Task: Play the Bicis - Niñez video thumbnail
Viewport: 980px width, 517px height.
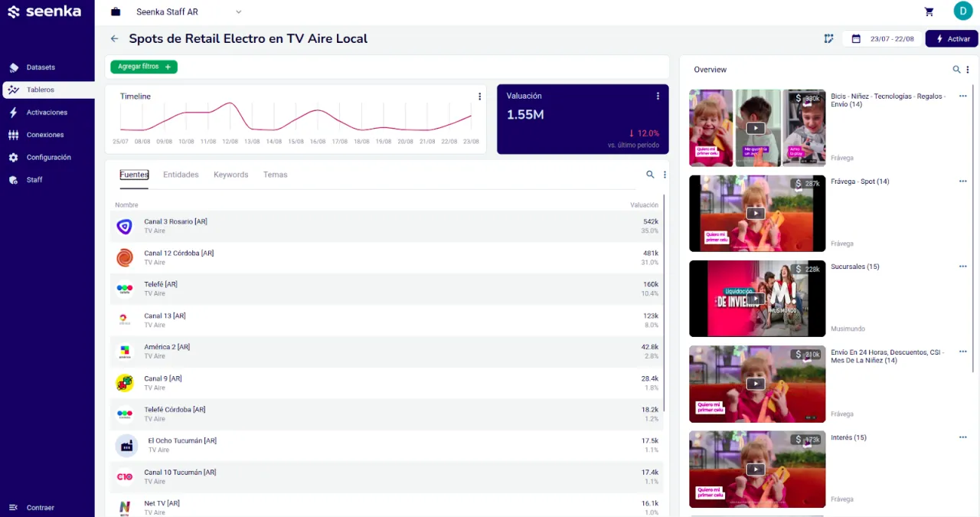Action: click(756, 128)
